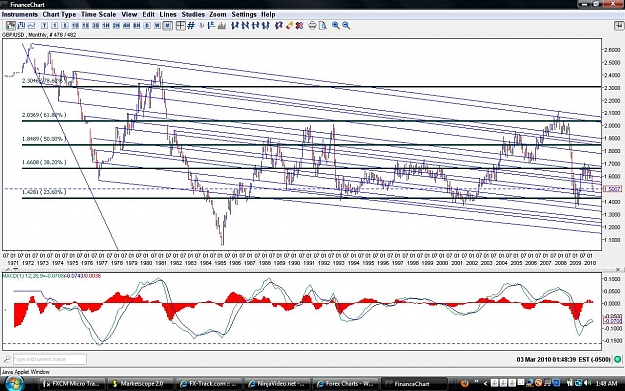Open the Help menu
Viewport: 625px width, 391px height.
268,14
